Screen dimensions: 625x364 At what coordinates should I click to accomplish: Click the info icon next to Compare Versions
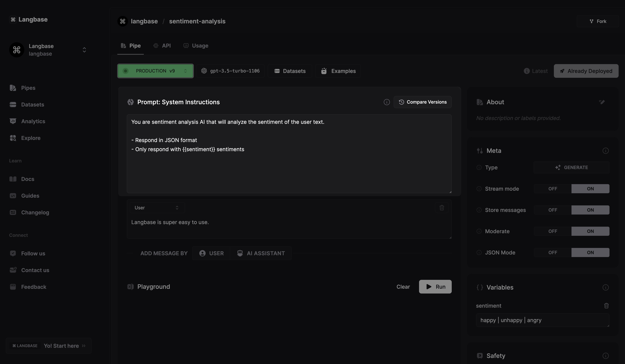pos(386,102)
